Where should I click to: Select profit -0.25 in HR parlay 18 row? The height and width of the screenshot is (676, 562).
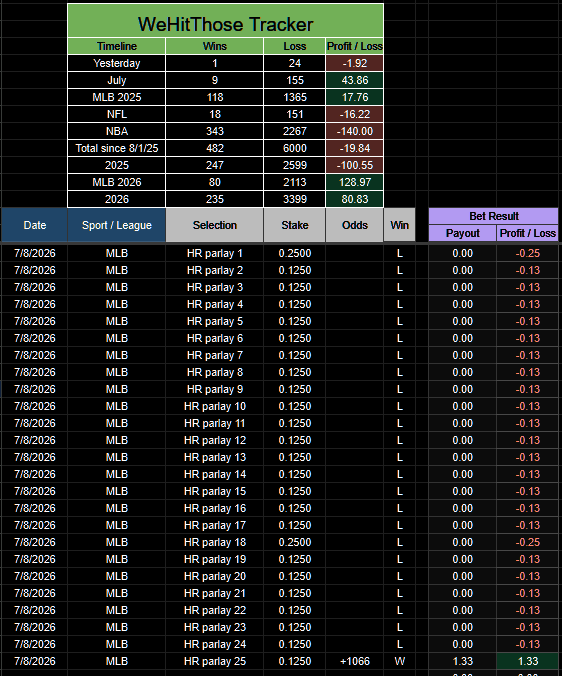528,542
